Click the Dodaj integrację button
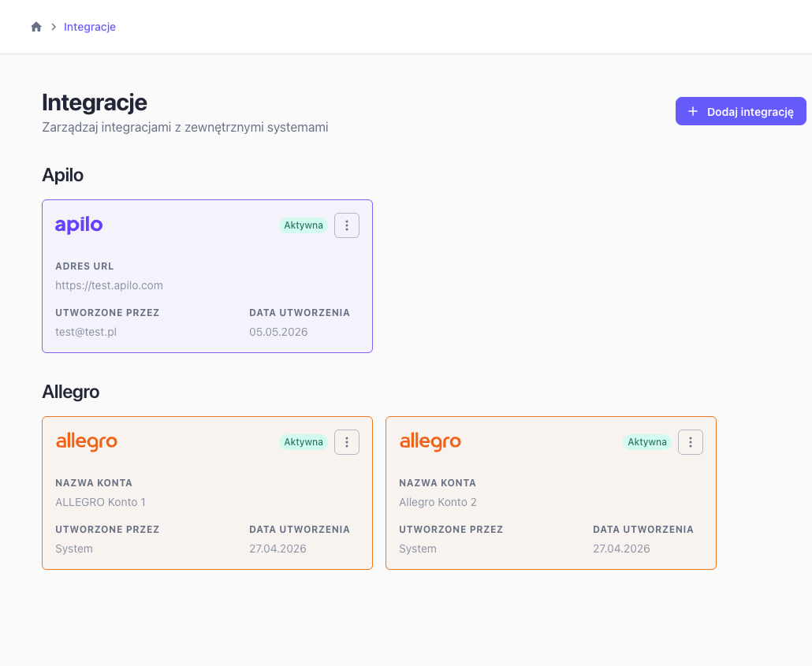This screenshot has height=666, width=812. [740, 111]
